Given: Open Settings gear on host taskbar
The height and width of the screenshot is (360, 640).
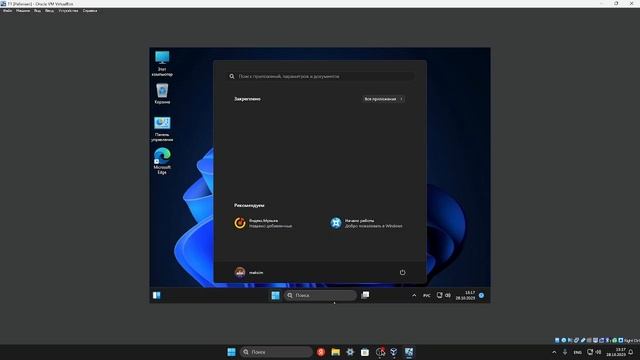Looking at the screenshot, I should pos(350,352).
